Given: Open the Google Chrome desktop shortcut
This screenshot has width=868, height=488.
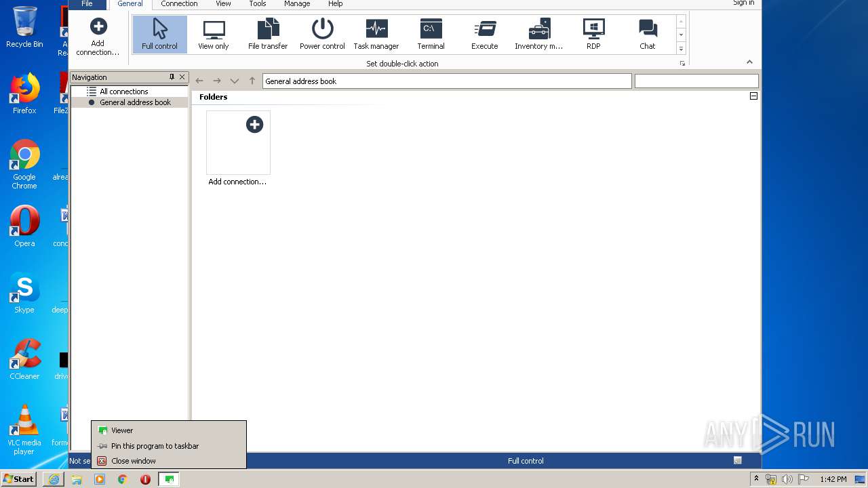Looking at the screenshot, I should click(24, 165).
